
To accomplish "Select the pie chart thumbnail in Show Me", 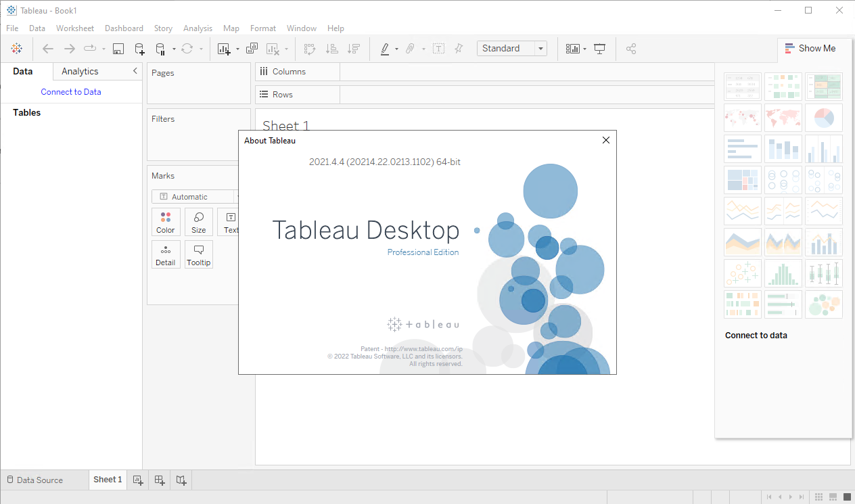I will point(824,118).
